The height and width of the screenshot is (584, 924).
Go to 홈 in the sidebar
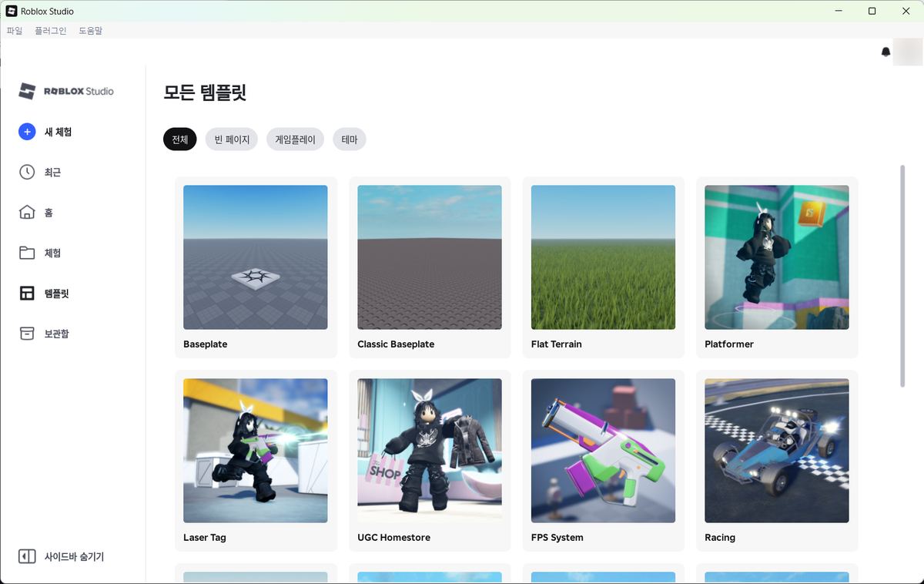pos(49,213)
